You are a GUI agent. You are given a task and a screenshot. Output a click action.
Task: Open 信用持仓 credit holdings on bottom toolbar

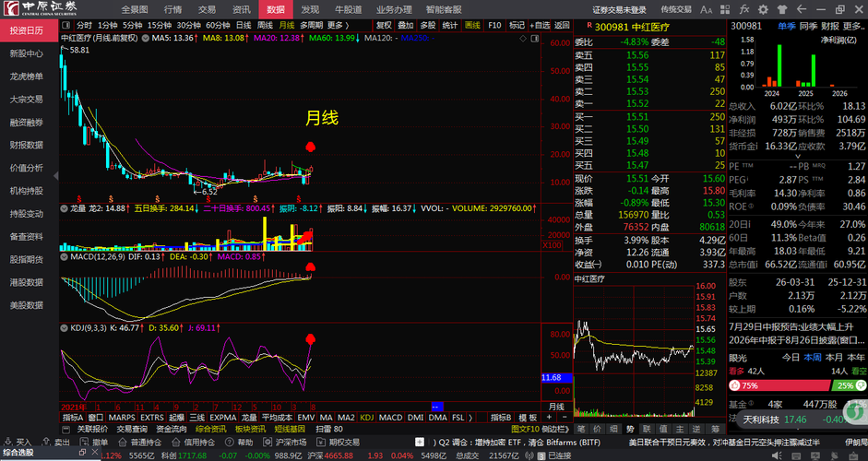click(193, 443)
